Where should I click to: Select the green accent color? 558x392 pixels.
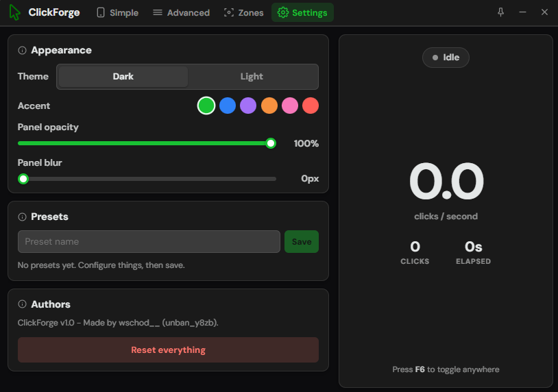pos(206,106)
